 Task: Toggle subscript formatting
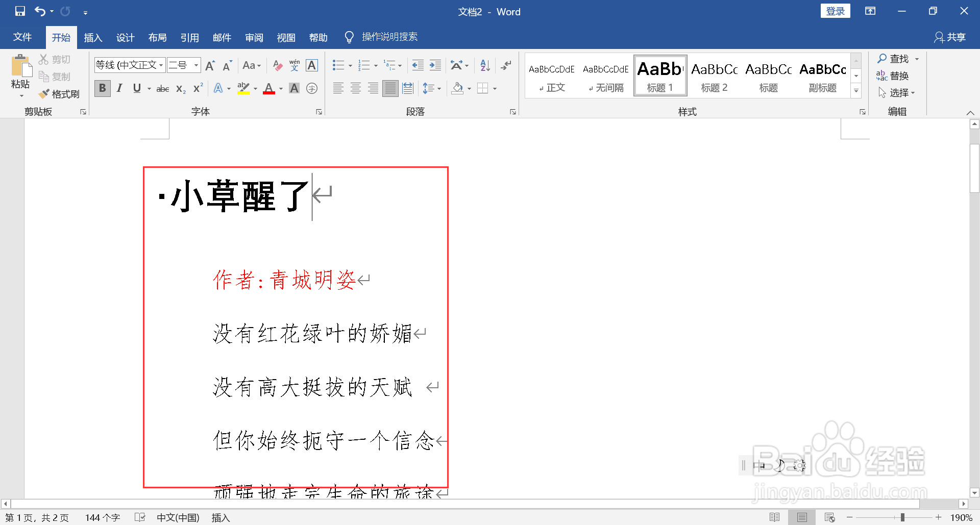tap(181, 89)
